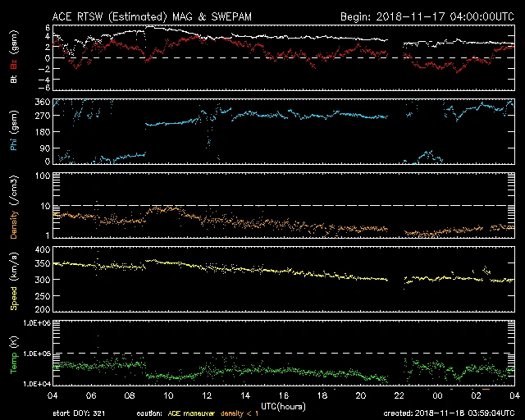The width and height of the screenshot is (525, 420).
Task: Click the '180' tick label on Phi axis
Action: (43, 132)
